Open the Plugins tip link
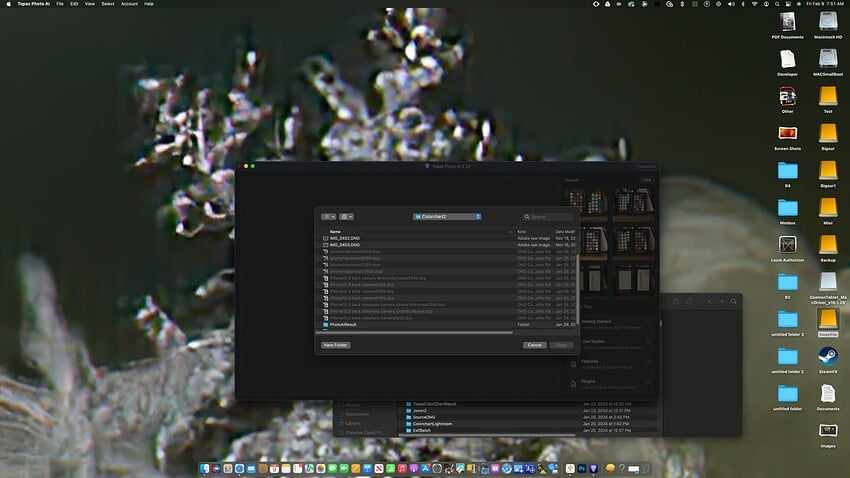850x478 pixels. [588, 382]
